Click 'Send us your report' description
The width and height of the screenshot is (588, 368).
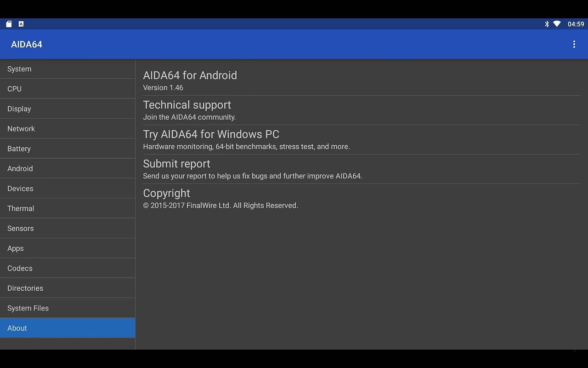coord(253,176)
